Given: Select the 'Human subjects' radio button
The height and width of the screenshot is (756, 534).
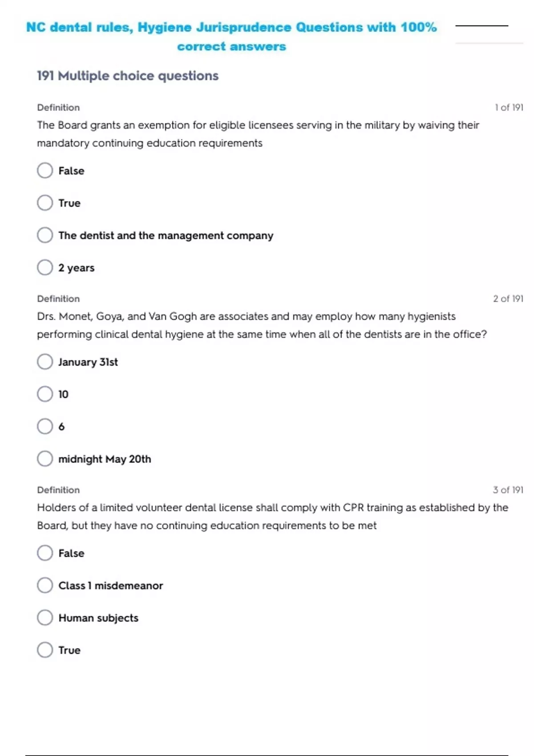Looking at the screenshot, I should 45,618.
